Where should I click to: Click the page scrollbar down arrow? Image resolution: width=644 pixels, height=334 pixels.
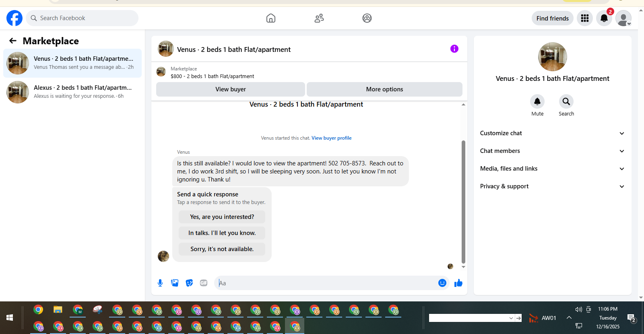coord(641,298)
